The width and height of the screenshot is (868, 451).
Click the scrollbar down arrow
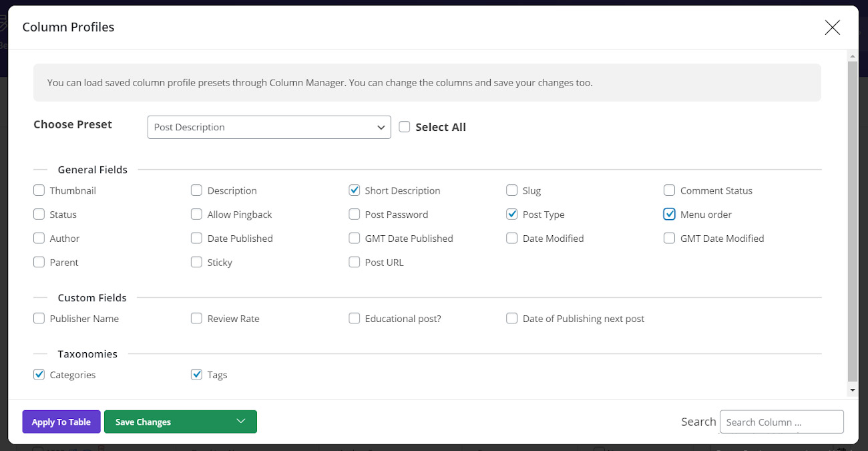853,389
